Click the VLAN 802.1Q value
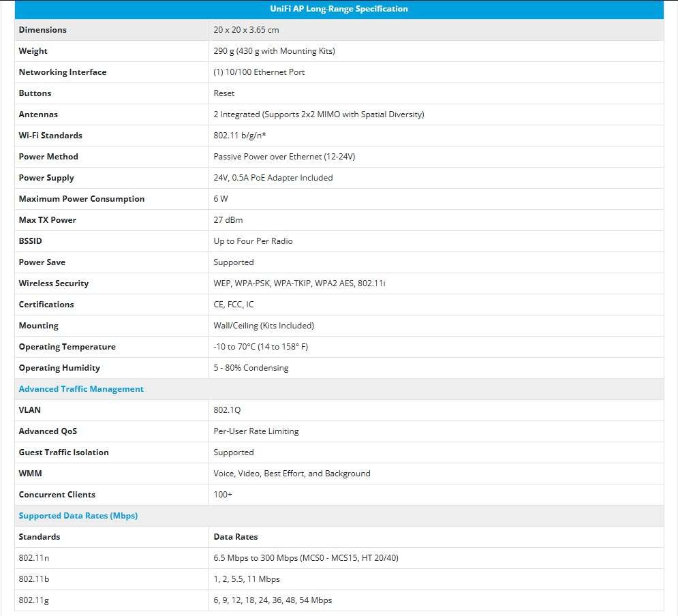Image resolution: width=678 pixels, height=616 pixels. click(x=227, y=410)
